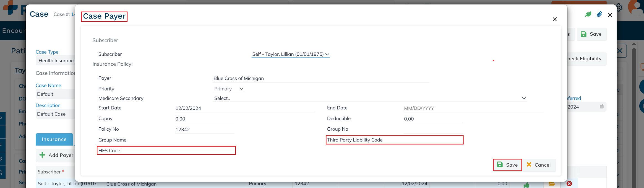Click the Policy No field
Image resolution: width=644 pixels, height=188 pixels.
[204, 130]
